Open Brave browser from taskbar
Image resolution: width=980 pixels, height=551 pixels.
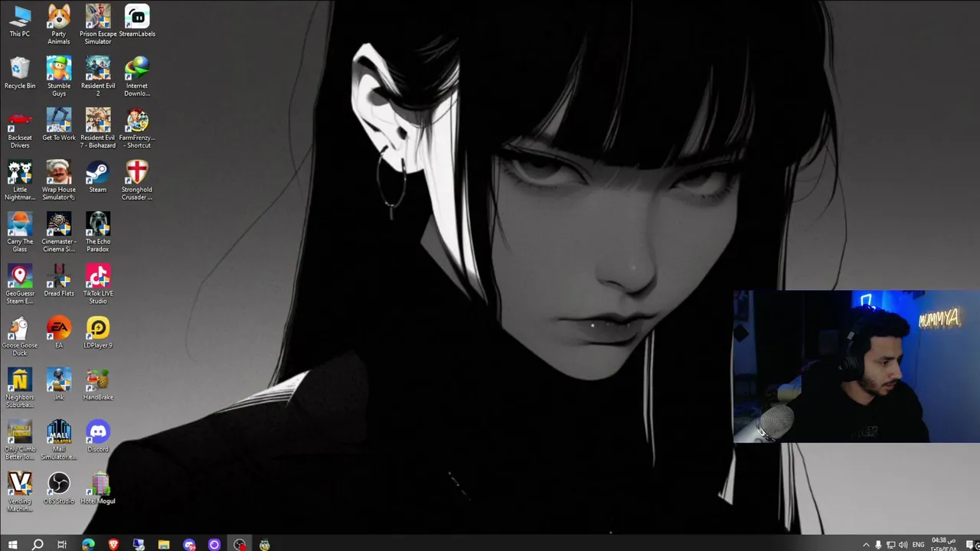pyautogui.click(x=113, y=545)
